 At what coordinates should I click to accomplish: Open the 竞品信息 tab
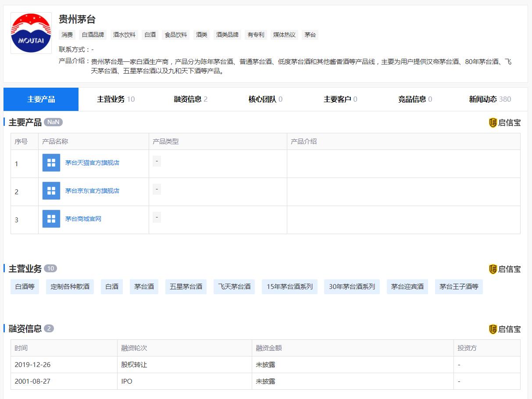click(415, 99)
